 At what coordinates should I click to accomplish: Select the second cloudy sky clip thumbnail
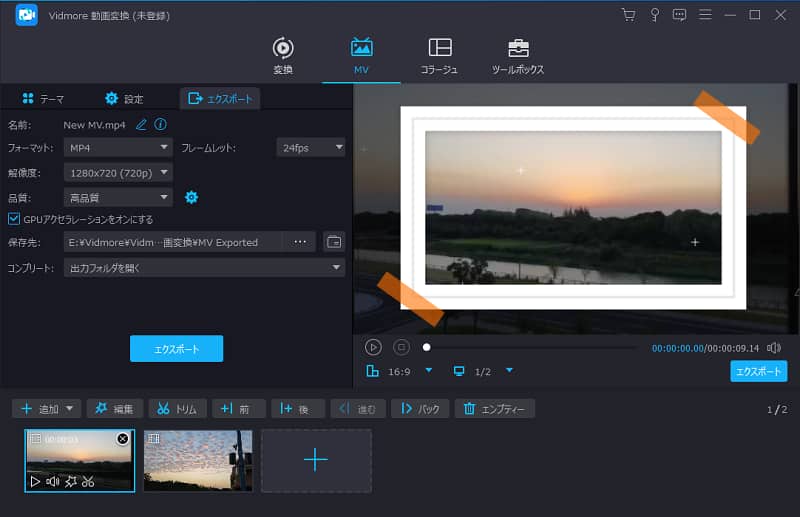(198, 461)
